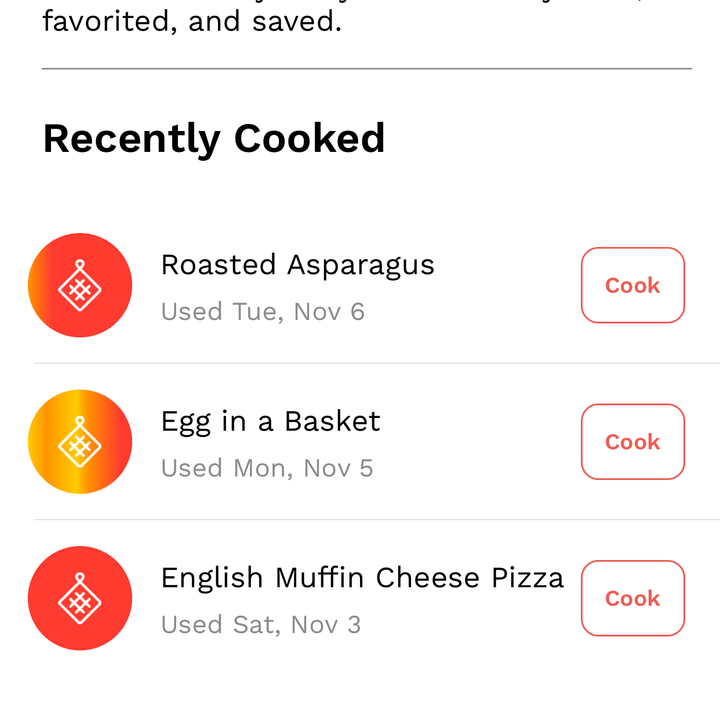
Task: Start cooking Egg in a Basket
Action: (633, 442)
